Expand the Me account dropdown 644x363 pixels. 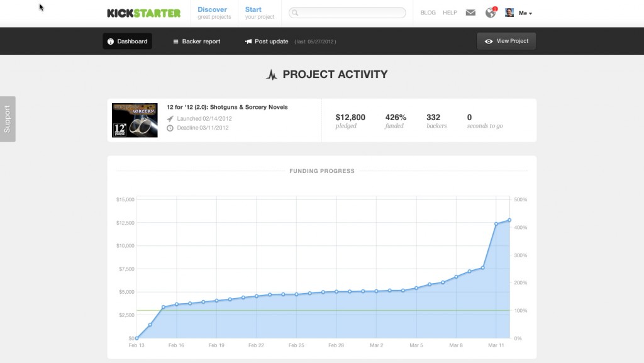pyautogui.click(x=525, y=13)
